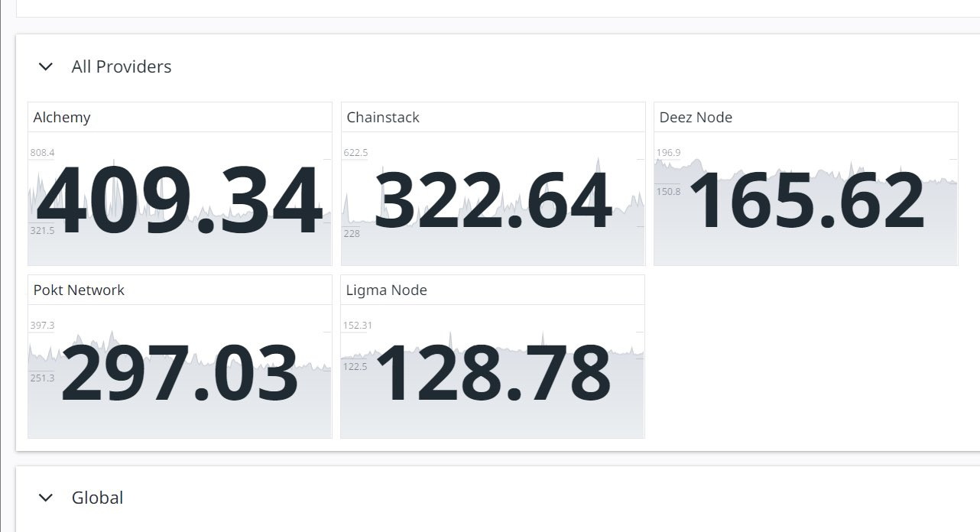Select the Alchemy value 409.34
The width and height of the screenshot is (980, 532).
coord(180,200)
